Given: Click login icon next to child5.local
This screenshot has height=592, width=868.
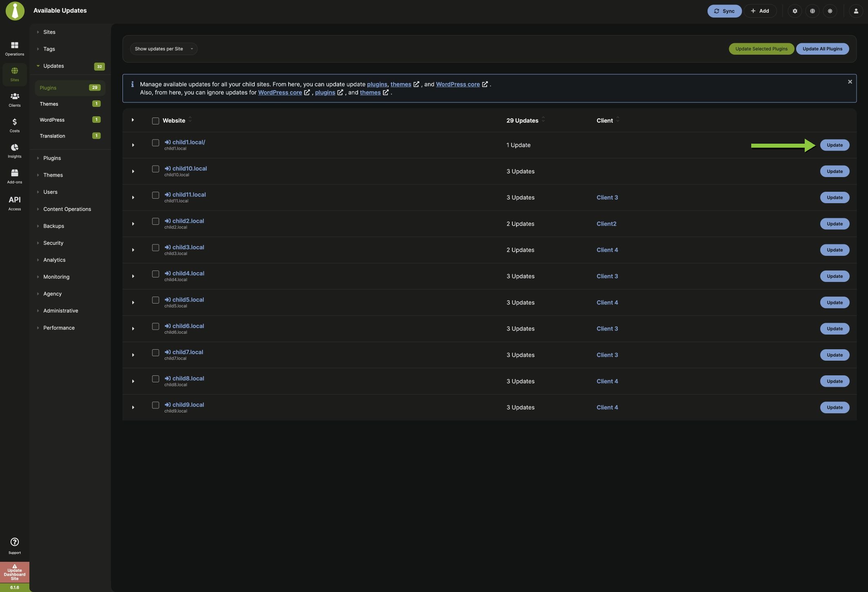Looking at the screenshot, I should click(167, 299).
